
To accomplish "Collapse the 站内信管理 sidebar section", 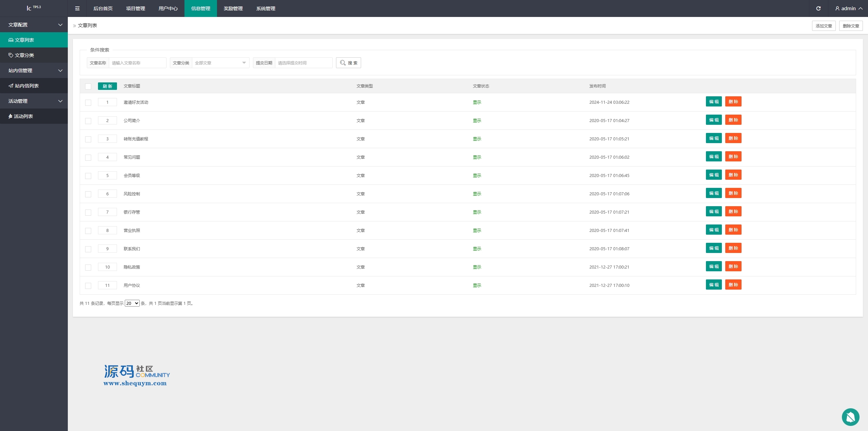I will pos(34,71).
